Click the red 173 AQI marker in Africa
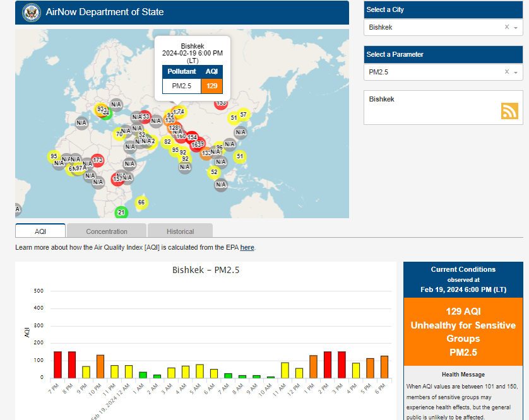The width and height of the screenshot is (529, 420). tap(98, 160)
